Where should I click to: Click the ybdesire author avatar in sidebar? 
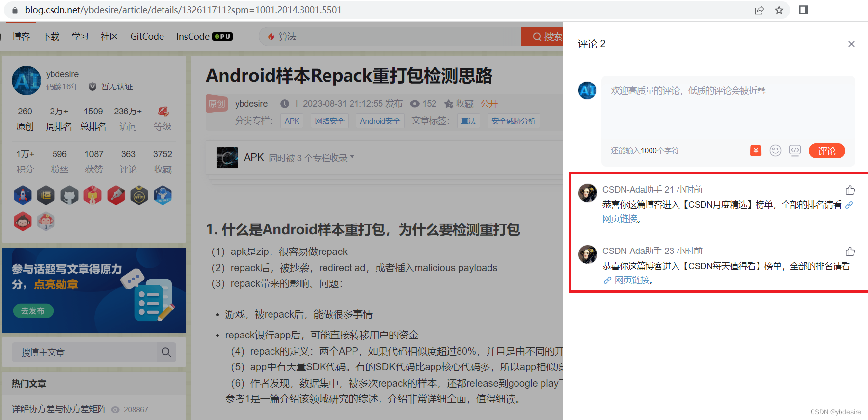(27, 81)
